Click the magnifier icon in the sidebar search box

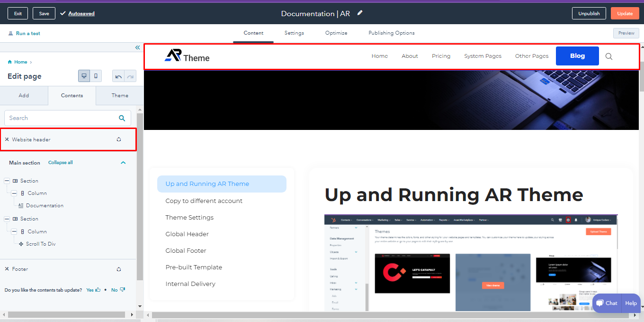[x=122, y=118]
